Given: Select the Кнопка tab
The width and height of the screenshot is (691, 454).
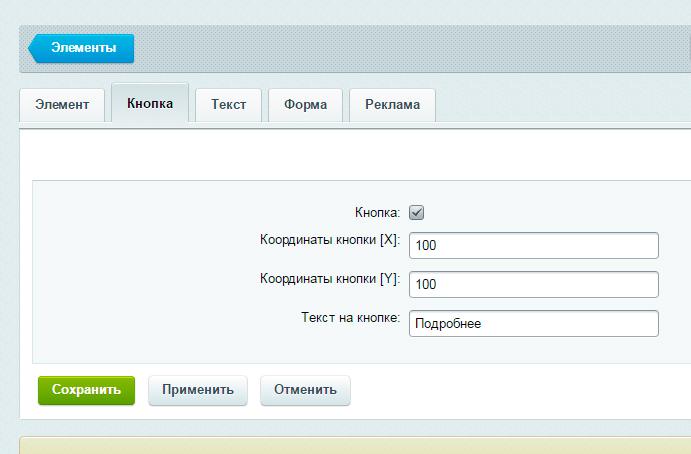Looking at the screenshot, I should [150, 104].
